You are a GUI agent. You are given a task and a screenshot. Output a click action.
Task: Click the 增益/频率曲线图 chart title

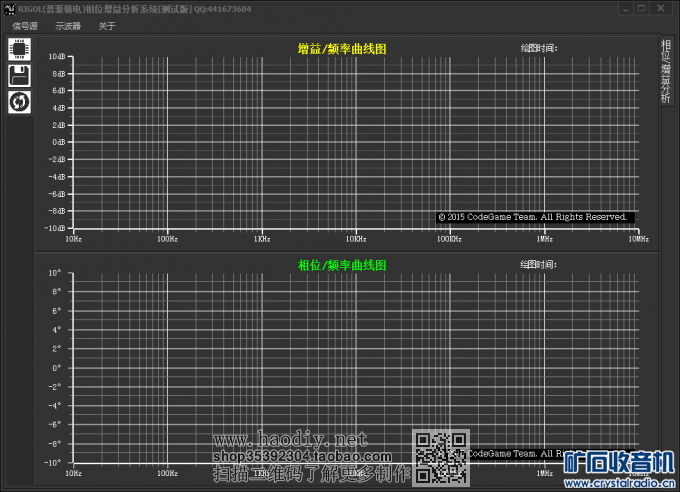click(x=342, y=48)
